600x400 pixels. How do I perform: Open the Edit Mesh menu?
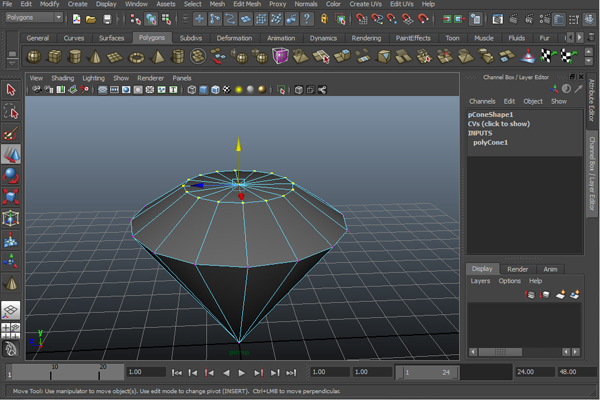[247, 4]
